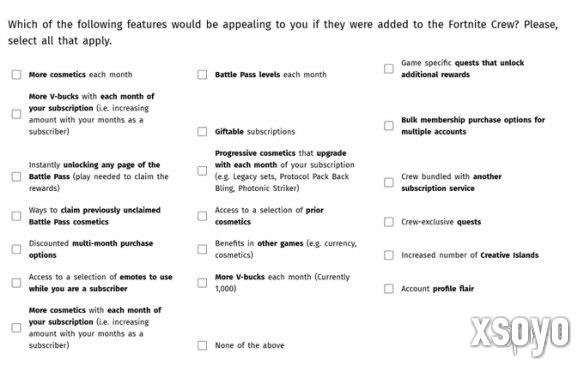Check the More cosmetics each month box
The image size is (584, 365).
pos(16,74)
